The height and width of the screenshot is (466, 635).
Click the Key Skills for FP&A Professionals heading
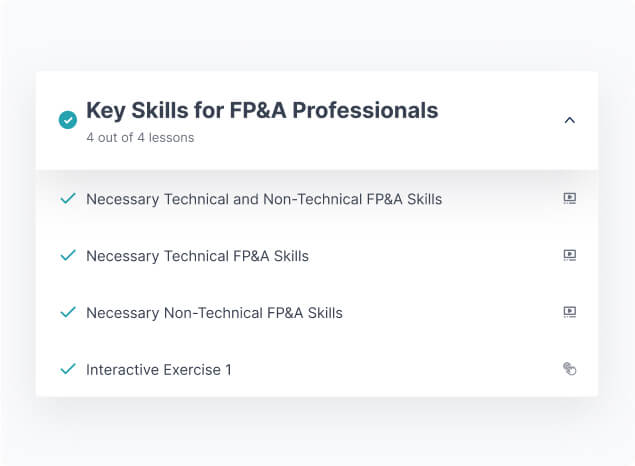pos(262,110)
